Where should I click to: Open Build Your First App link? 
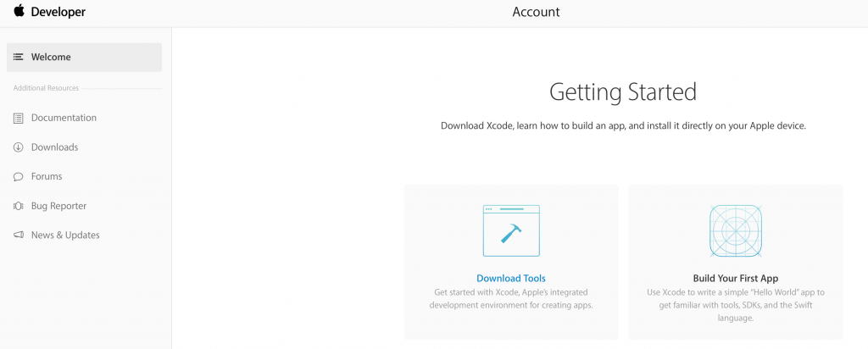[x=736, y=278]
